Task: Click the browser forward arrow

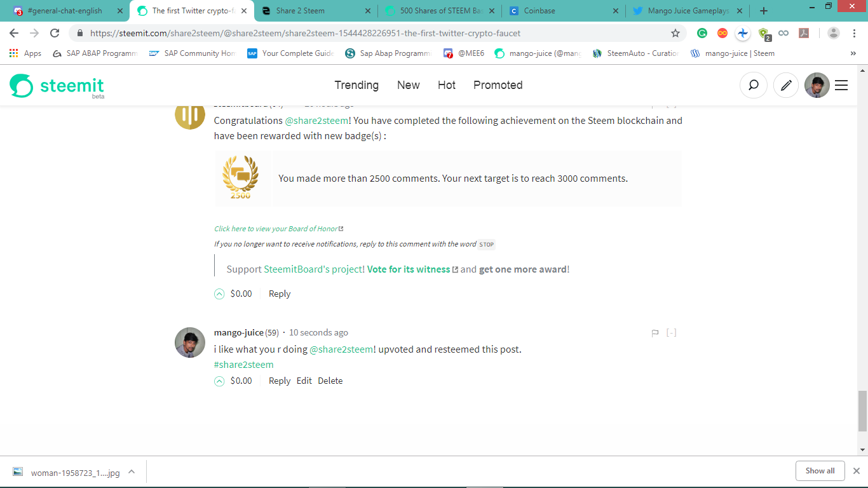Action: point(34,33)
